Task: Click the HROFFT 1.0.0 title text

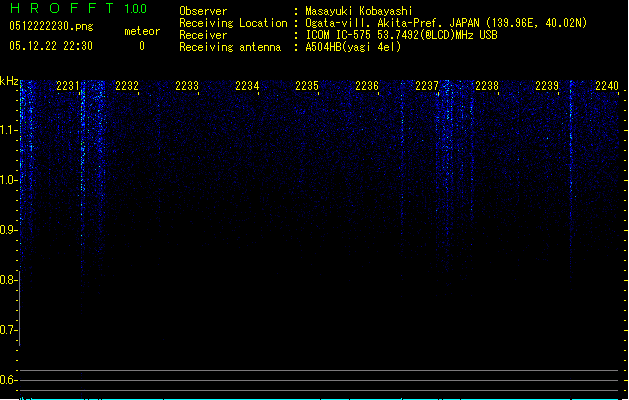Action: [79, 8]
